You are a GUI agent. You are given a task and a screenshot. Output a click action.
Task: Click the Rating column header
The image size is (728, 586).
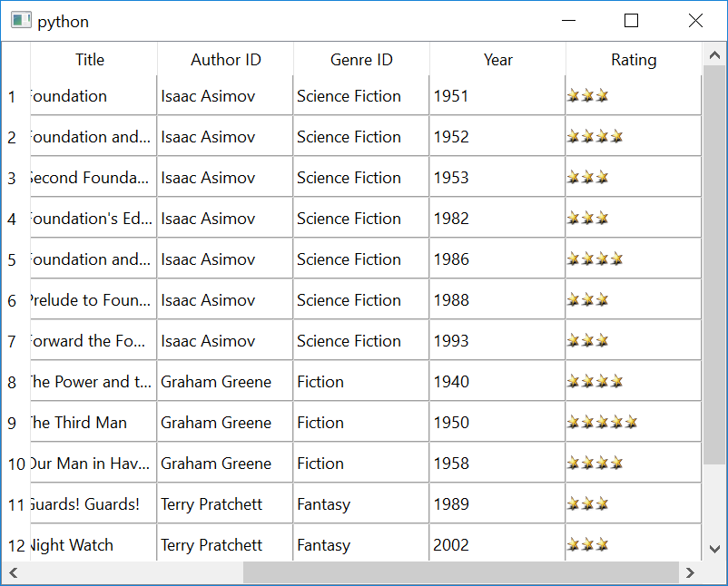(633, 60)
